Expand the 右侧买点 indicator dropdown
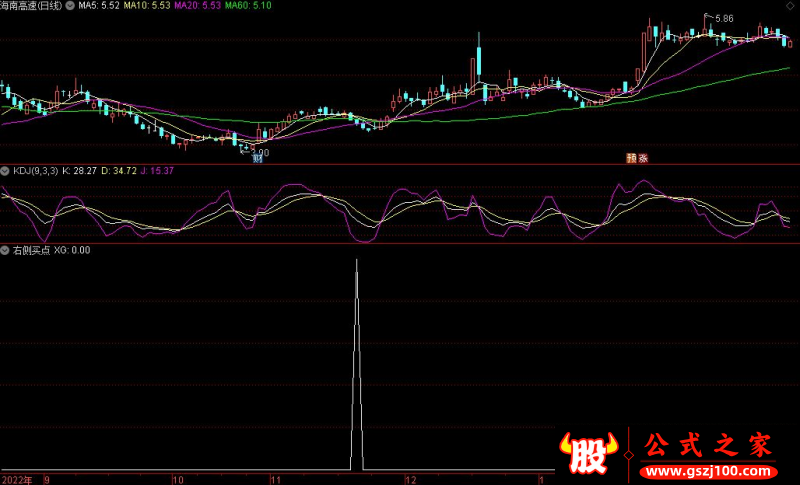Viewport: 800px width, 485px height. [5, 250]
